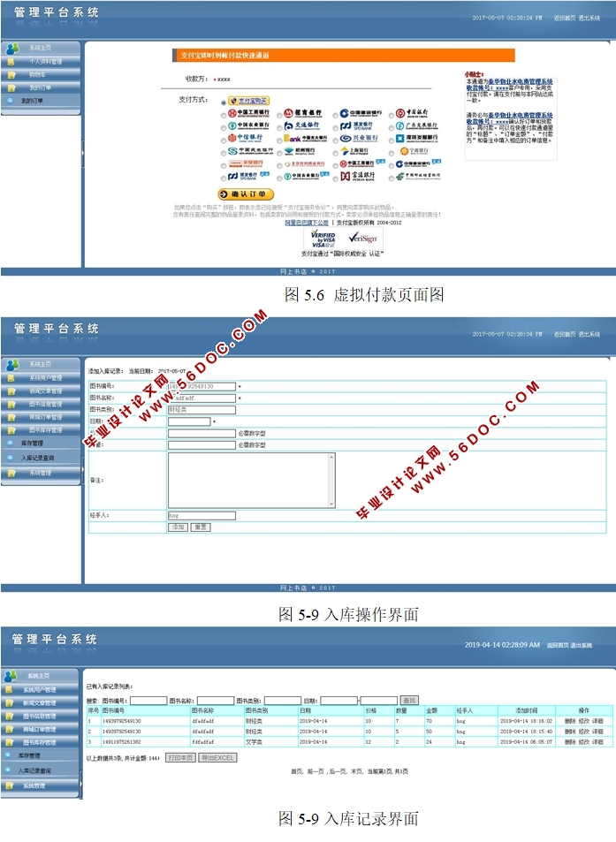Open 商城订单管理 in stock-in records screenshot sidebar
This screenshot has width=616, height=842.
pyautogui.click(x=40, y=729)
